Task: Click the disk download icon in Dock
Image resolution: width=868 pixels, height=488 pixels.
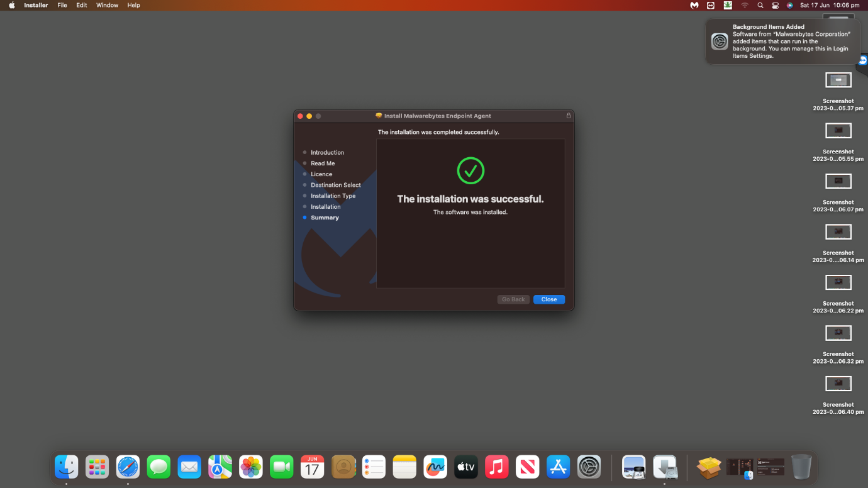Action: click(x=664, y=467)
